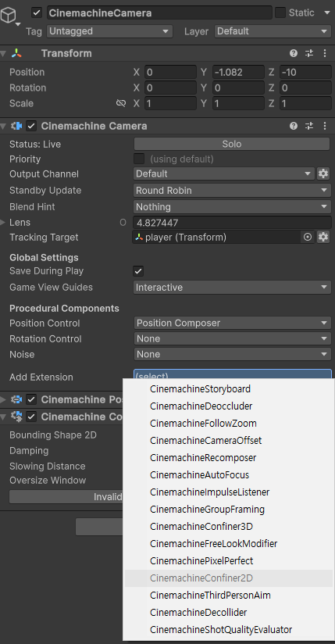Toggle Scale constrained proportions link icon
335x644 pixels.
121,103
